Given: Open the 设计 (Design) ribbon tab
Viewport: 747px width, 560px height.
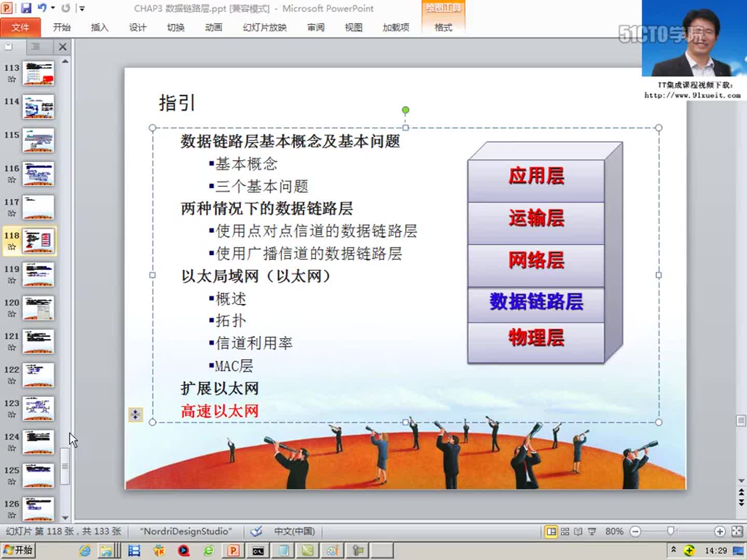Looking at the screenshot, I should (x=137, y=27).
